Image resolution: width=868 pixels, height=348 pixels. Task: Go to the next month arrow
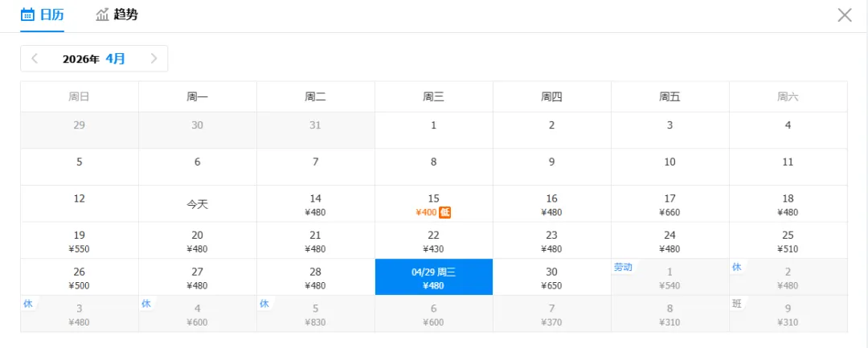[154, 59]
